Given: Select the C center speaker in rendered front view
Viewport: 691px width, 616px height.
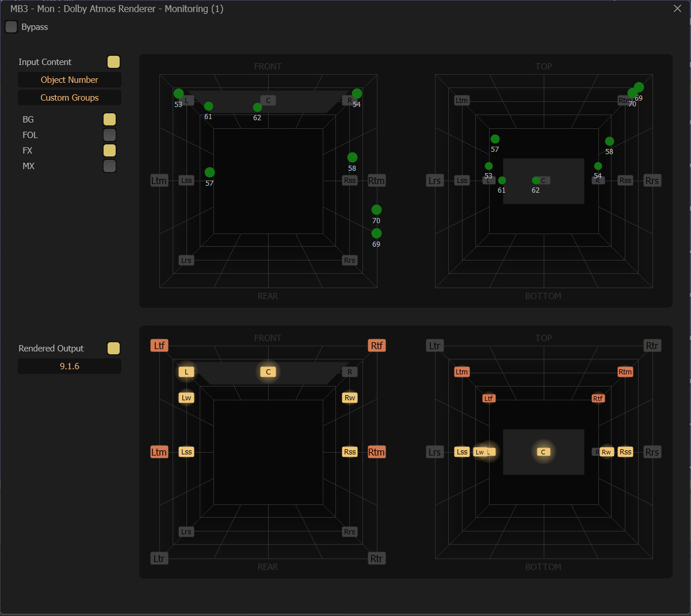Looking at the screenshot, I should 268,372.
